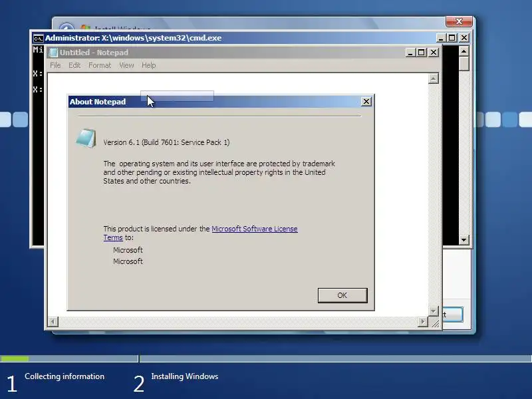The height and width of the screenshot is (399, 532).
Task: Click the green setup progress bar
Action: (15, 358)
